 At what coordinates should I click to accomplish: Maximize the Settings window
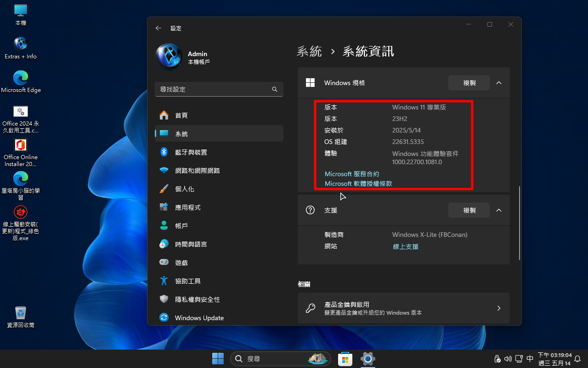[490, 24]
